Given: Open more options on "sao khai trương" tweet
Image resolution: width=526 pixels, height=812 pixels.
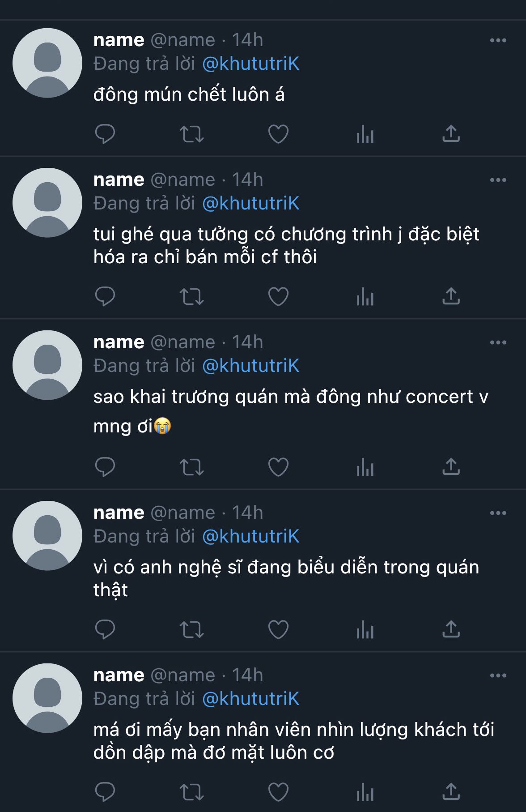Looking at the screenshot, I should point(498,342).
